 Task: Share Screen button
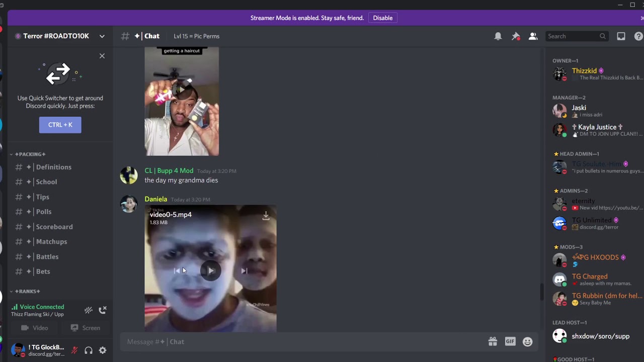click(x=85, y=328)
